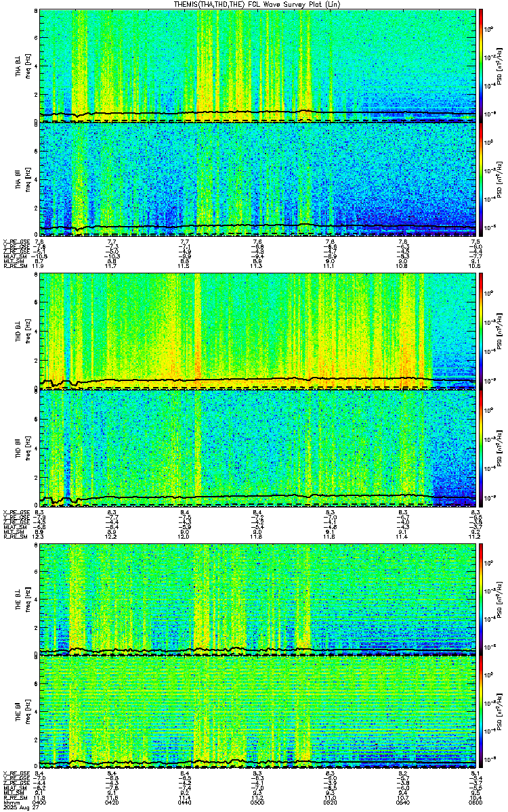
Task: Click the R_RE_SM row label under THD panels
Action: coord(14,536)
